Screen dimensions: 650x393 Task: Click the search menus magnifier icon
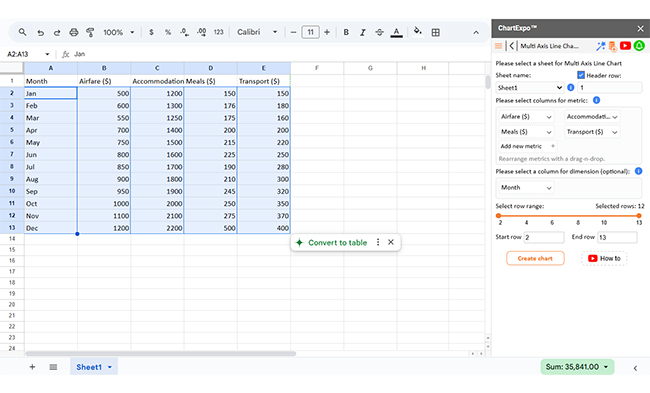click(22, 32)
